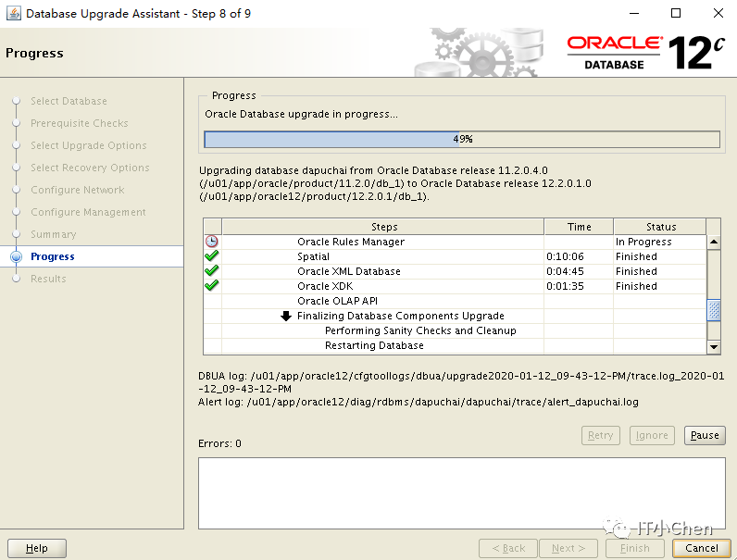Click the disabled Back button
The image size is (737, 560).
508,548
